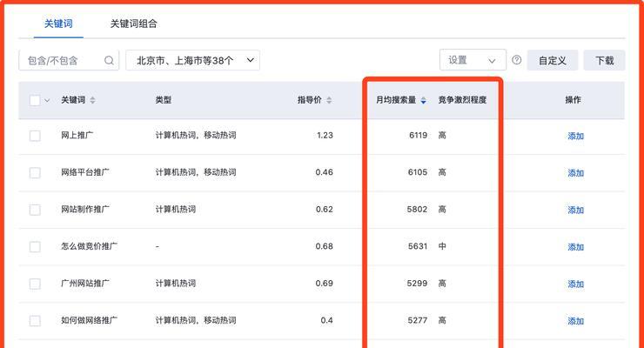Sort by the 指导价 column arrows
This screenshot has height=348, width=644.
point(329,100)
